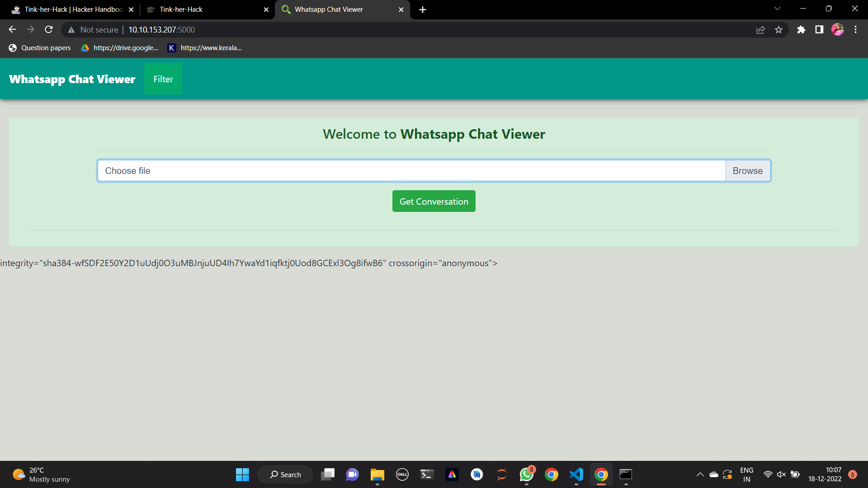The image size is (868, 488).
Task: Toggle Wi-Fi from the system tray
Action: tap(768, 474)
